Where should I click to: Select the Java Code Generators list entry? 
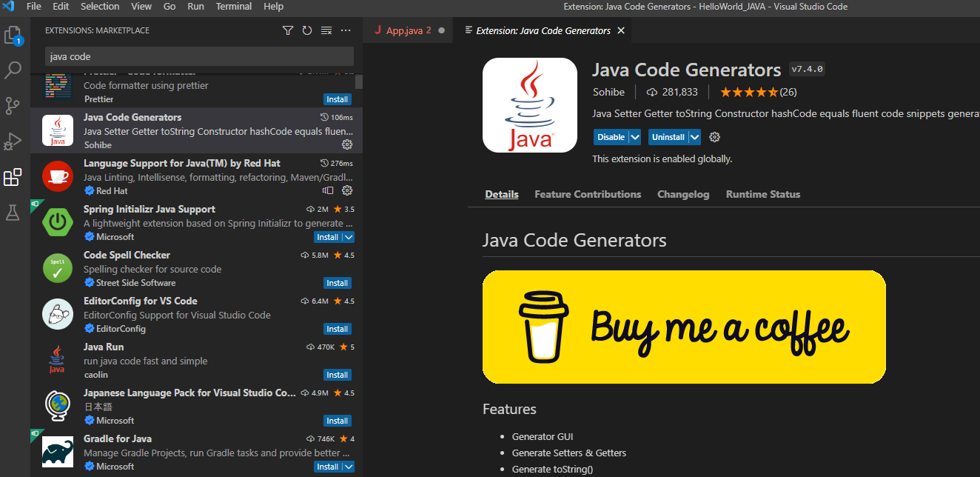(x=196, y=130)
